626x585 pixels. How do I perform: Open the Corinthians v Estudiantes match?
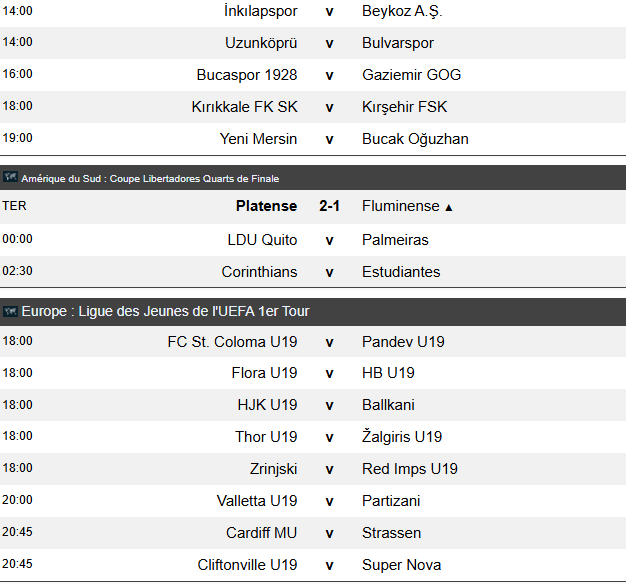[x=313, y=272]
